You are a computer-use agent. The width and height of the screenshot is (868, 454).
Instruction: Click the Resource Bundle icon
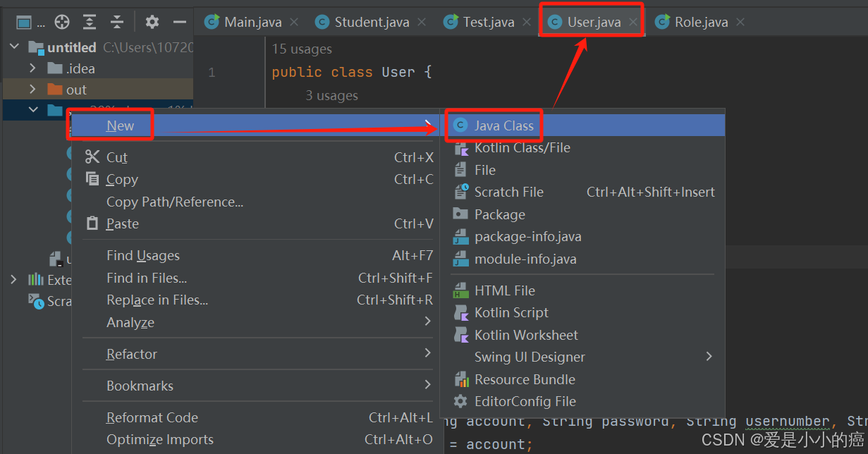pos(460,379)
